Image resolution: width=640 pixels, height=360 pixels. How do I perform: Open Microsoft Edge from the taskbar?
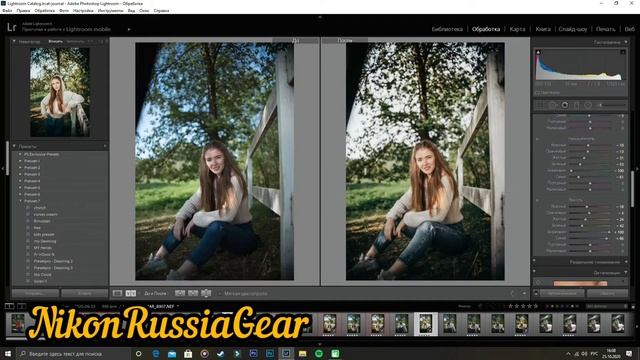pos(156,353)
